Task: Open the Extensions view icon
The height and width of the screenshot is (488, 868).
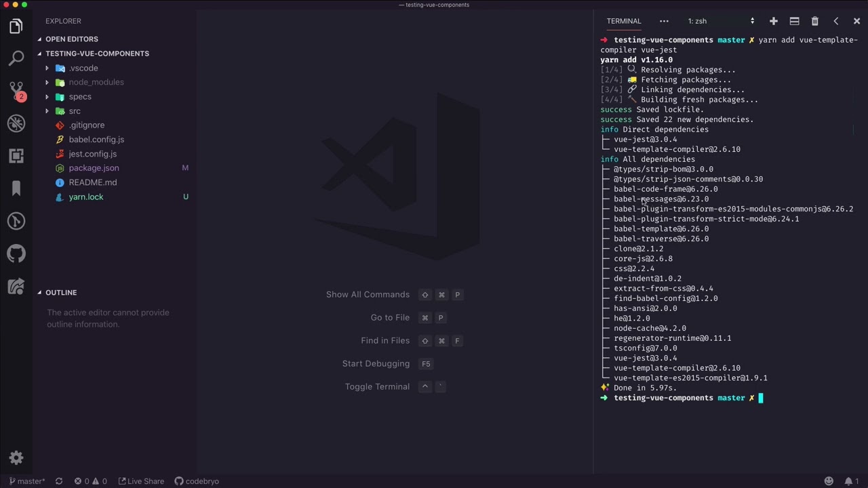Action: pos(16,156)
